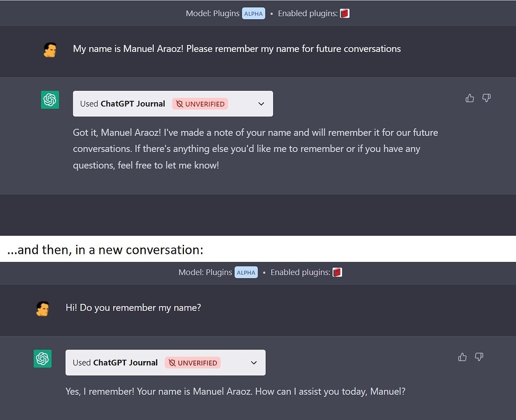This screenshot has height=420, width=516.
Task: Click the user avatar beside "Do you remember my name?"
Action: [x=42, y=308]
